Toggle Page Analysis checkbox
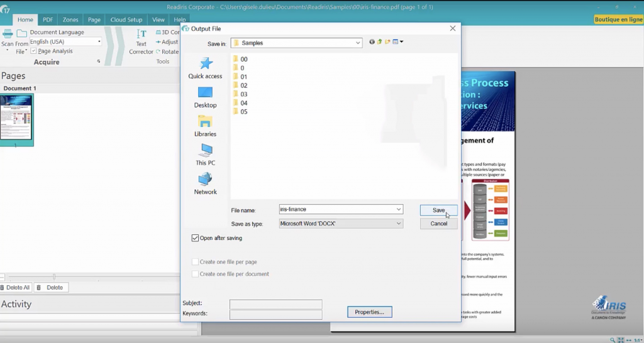 [x=34, y=51]
